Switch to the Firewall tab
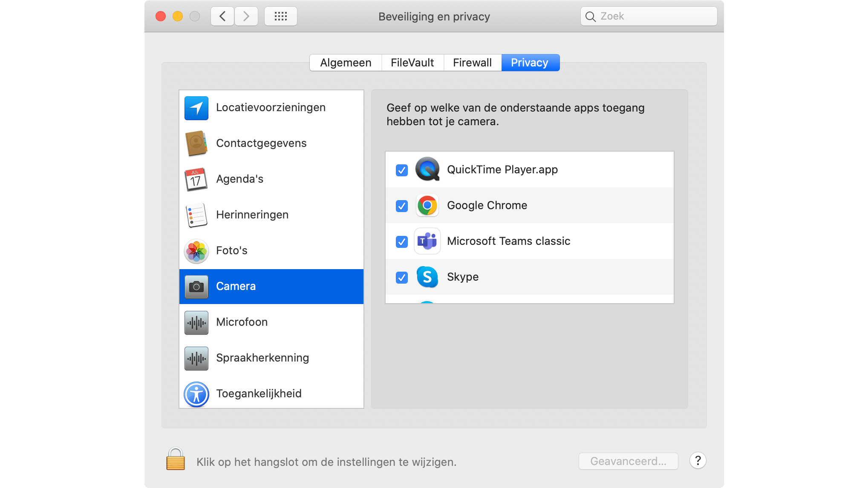 tap(472, 63)
